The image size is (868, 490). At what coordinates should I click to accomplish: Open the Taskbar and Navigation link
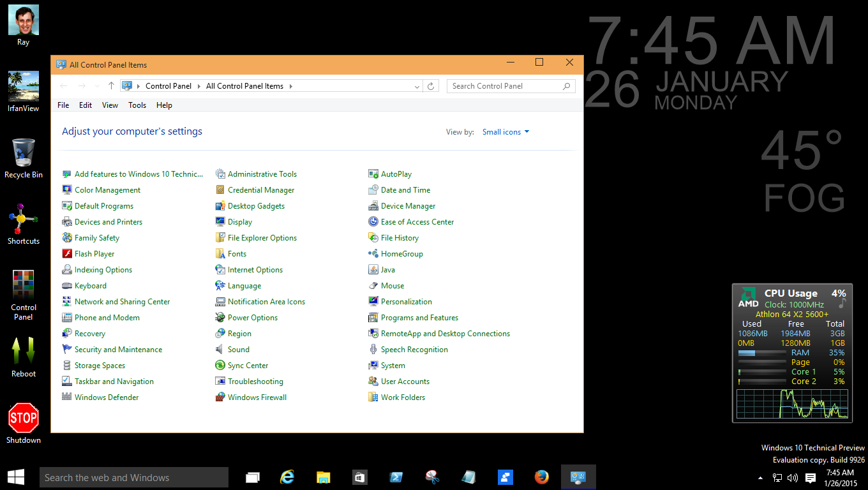tap(114, 382)
